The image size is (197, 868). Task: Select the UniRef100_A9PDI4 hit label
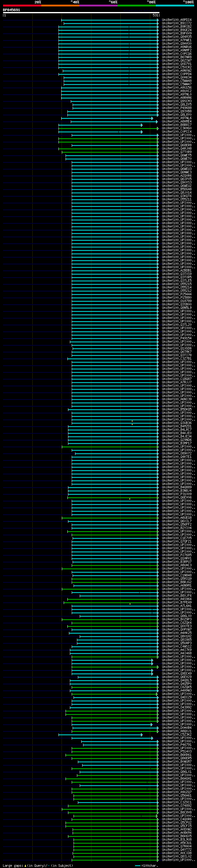tap(176, 20)
